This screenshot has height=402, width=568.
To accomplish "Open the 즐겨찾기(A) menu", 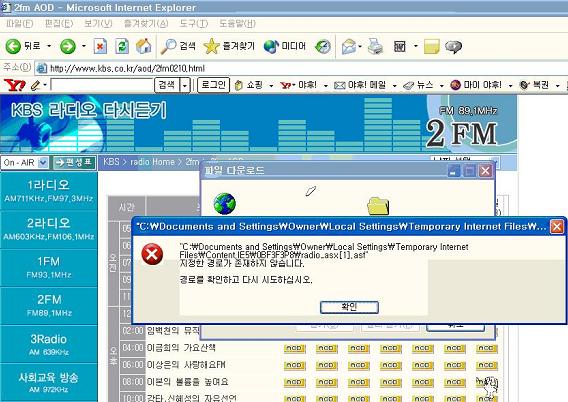I will (x=146, y=24).
